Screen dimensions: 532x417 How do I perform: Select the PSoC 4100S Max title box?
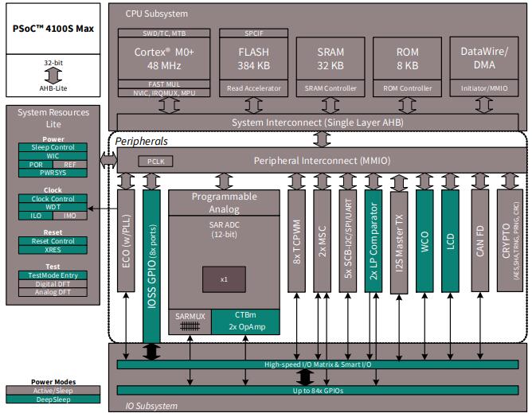click(x=53, y=29)
